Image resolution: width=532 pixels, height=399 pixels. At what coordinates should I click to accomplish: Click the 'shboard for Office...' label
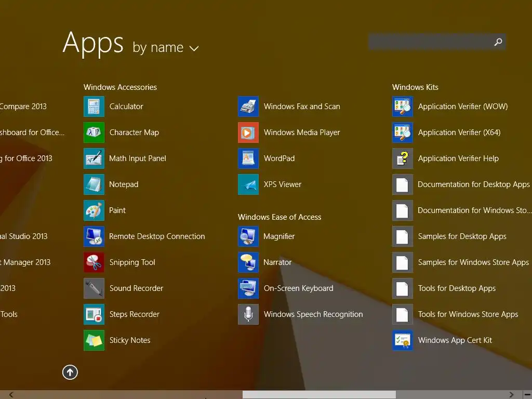pos(32,132)
